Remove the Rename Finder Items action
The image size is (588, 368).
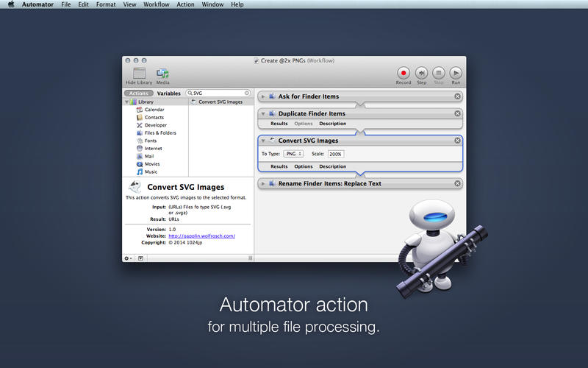pos(457,183)
